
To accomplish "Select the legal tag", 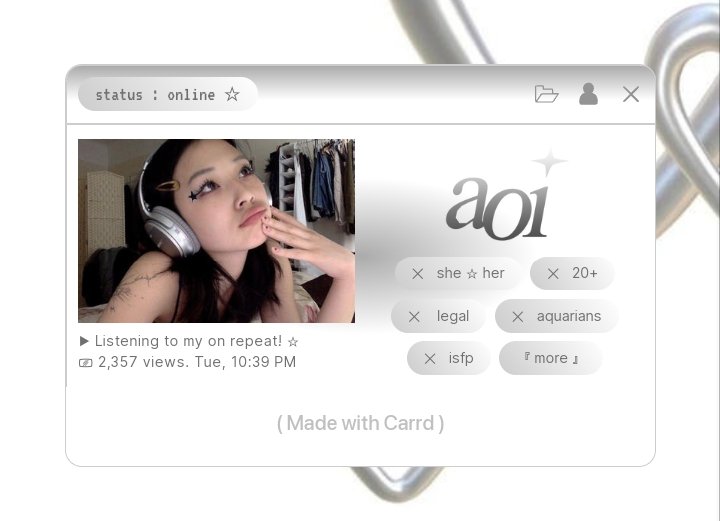I will coord(438,316).
